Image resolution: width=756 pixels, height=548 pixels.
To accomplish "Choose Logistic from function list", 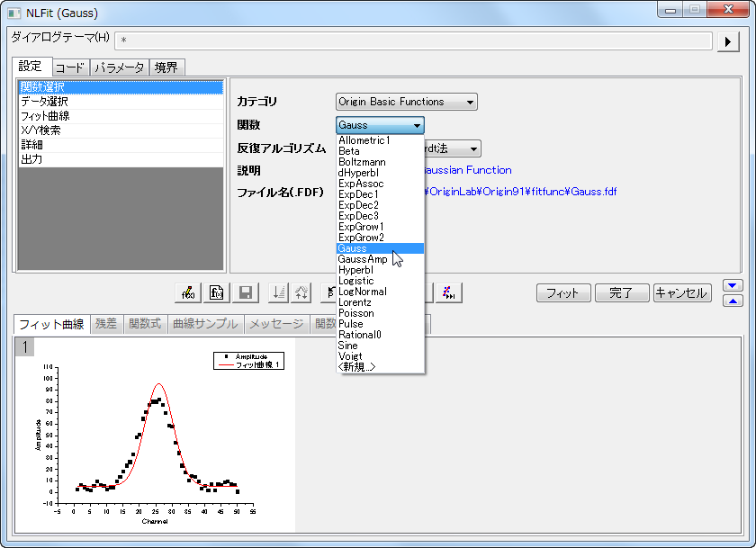I will tap(380, 281).
